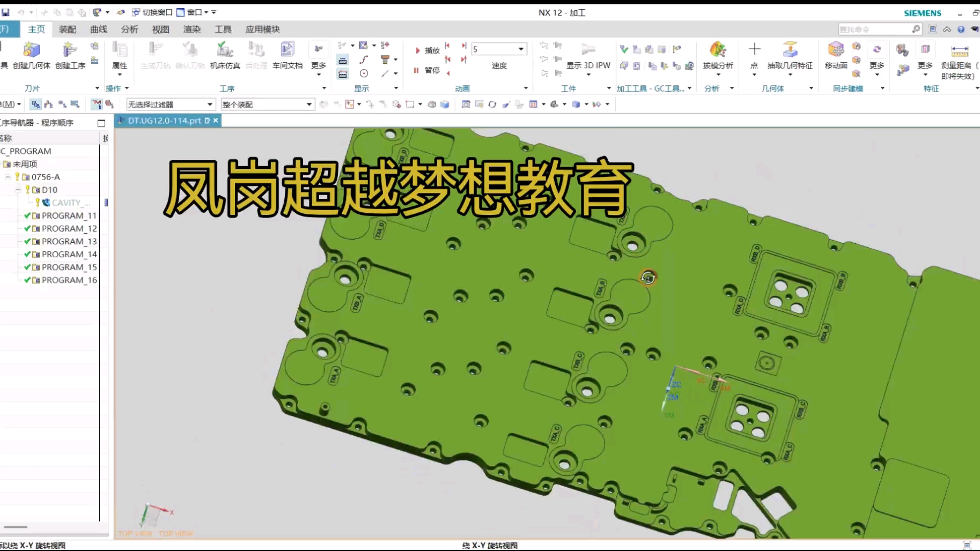Collapse the D10 tree node
Image resolution: width=980 pixels, height=551 pixels.
click(18, 190)
